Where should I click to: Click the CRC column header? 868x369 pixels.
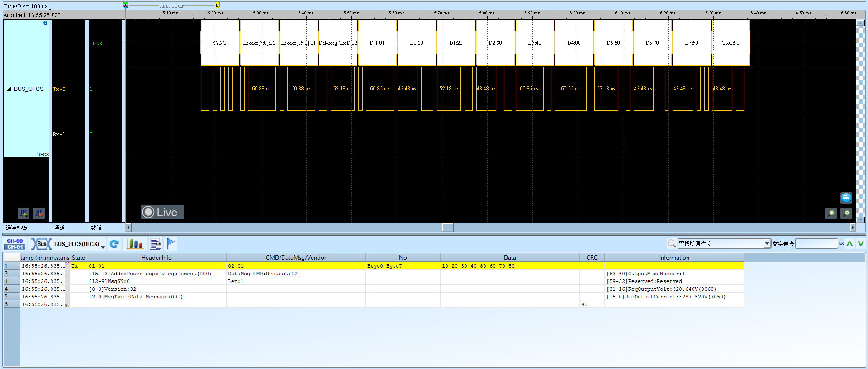592,258
